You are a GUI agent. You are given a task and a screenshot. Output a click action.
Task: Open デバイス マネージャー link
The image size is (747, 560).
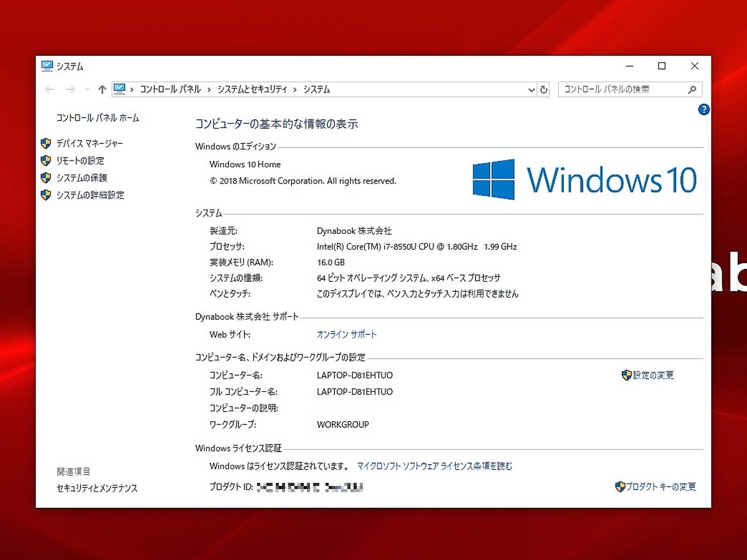[x=90, y=143]
